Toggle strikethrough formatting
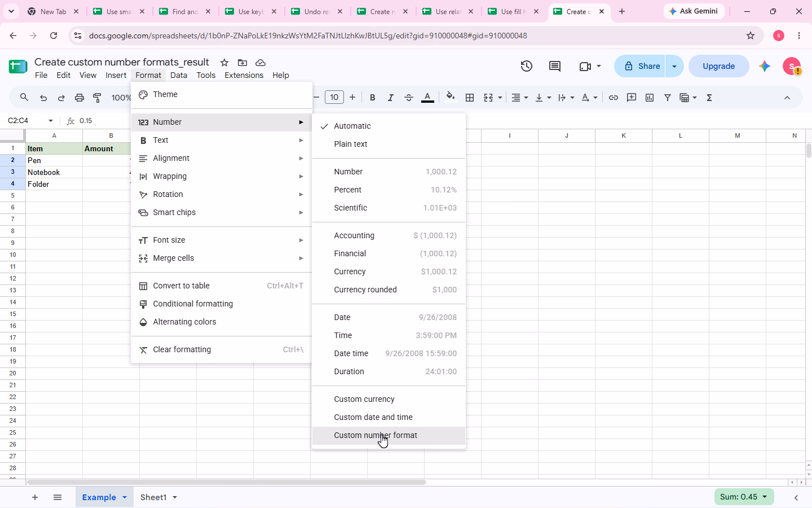Image resolution: width=812 pixels, height=508 pixels. pyautogui.click(x=409, y=98)
